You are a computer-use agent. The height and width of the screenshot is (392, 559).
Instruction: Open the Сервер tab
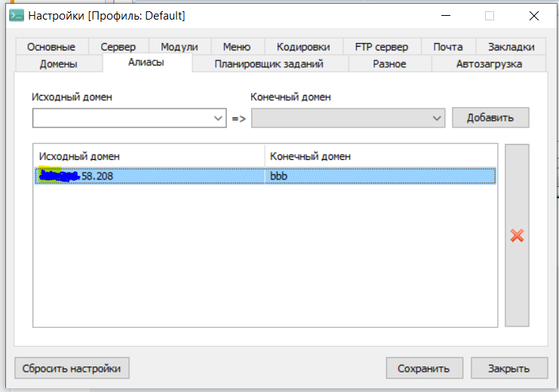(x=118, y=47)
